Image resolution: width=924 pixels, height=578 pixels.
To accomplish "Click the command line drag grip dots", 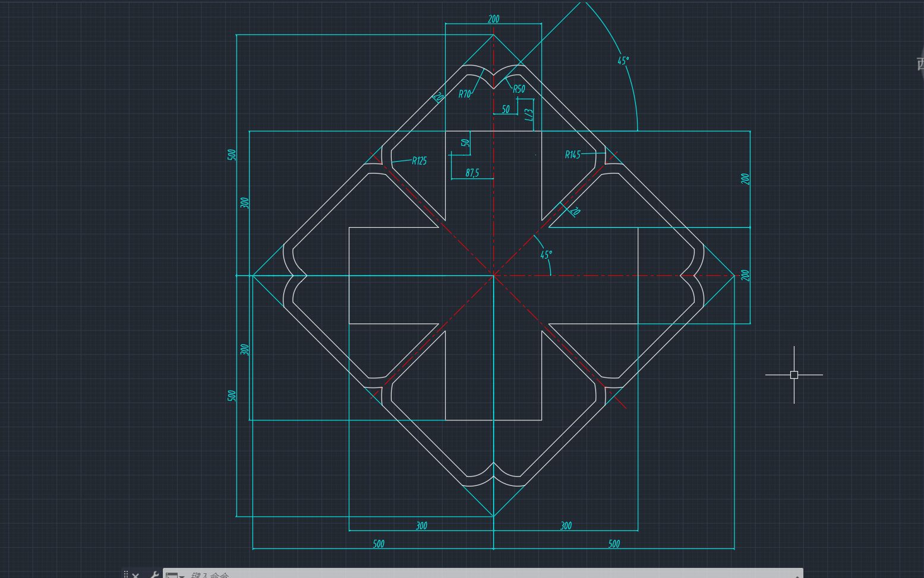I will [x=126, y=573].
